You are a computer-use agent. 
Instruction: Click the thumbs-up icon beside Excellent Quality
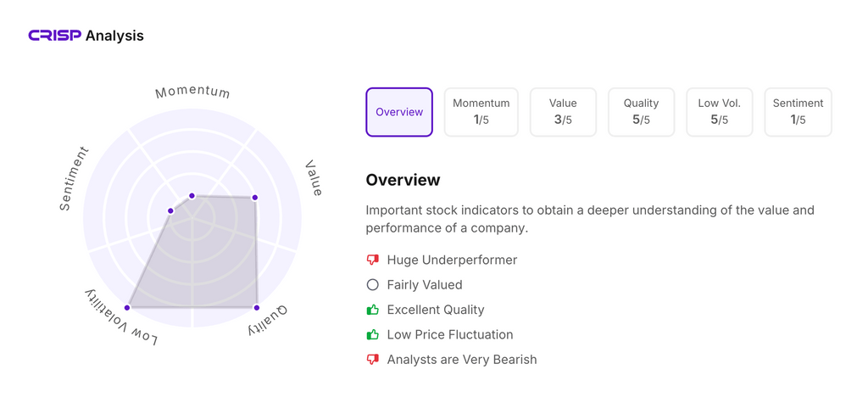click(x=372, y=310)
